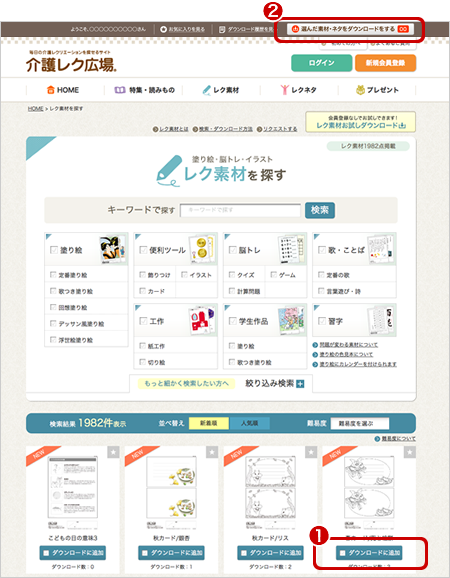Open the プレゼント gift menu item

tap(377, 90)
